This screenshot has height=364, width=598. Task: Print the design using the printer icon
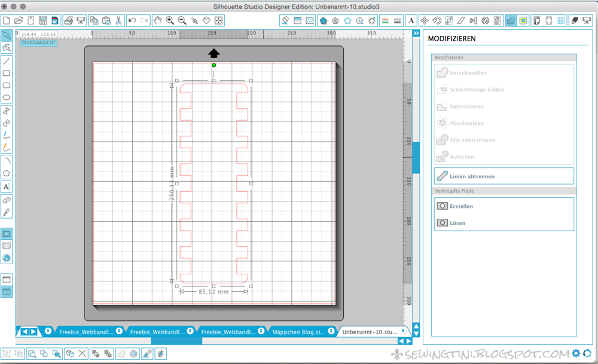point(69,20)
